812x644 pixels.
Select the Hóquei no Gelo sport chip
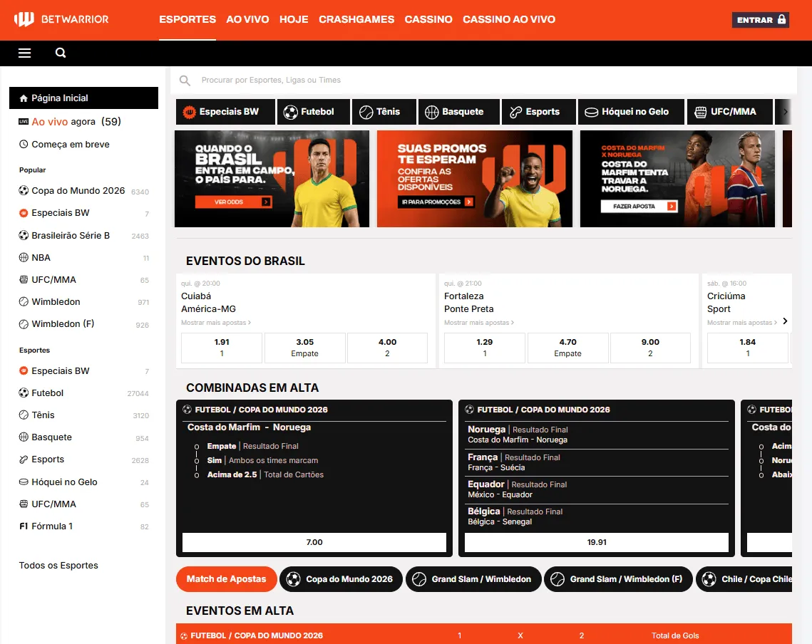pos(631,112)
